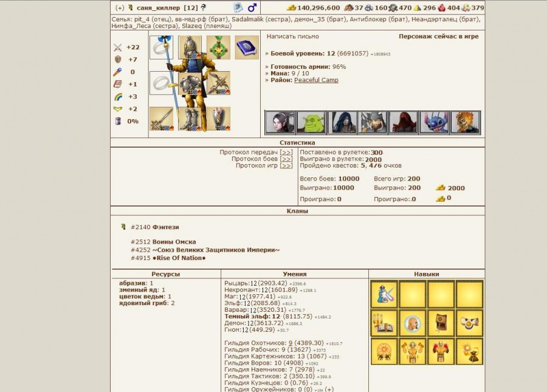Click the potion and sword skill icon
Image resolution: width=547 pixels, height=392 pixels.
pyautogui.click(x=384, y=294)
